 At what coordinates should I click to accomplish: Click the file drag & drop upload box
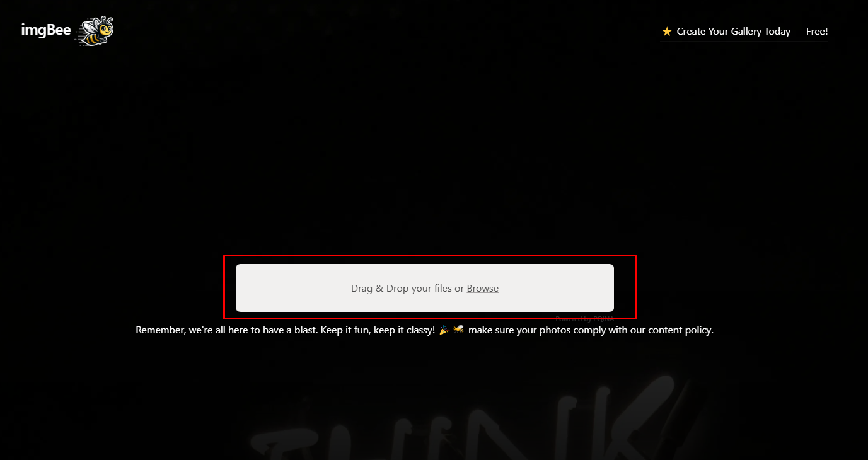[x=425, y=288]
